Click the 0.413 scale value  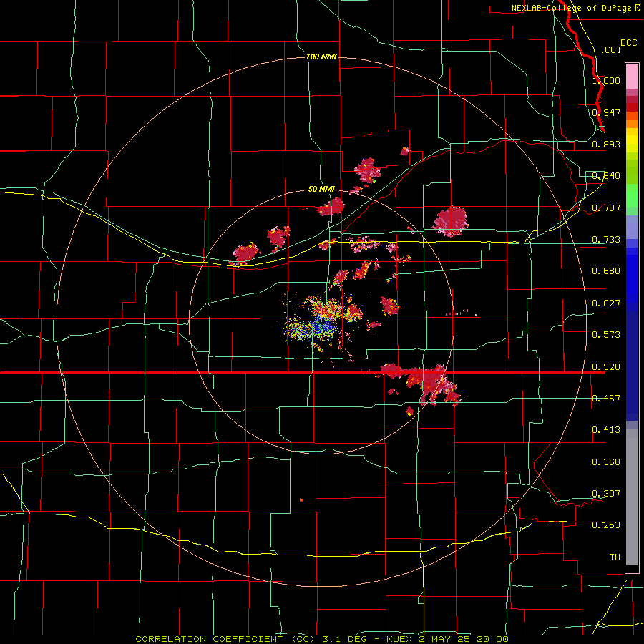pyautogui.click(x=606, y=430)
